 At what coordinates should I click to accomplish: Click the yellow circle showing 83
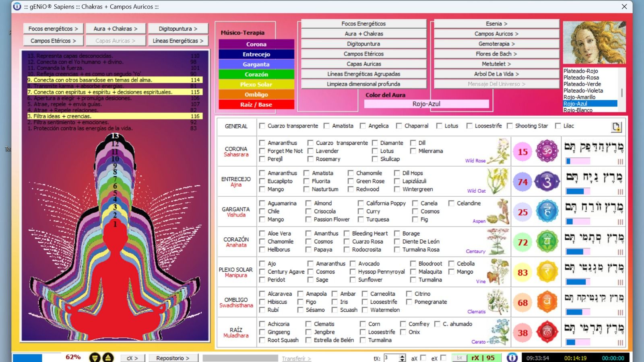522,272
